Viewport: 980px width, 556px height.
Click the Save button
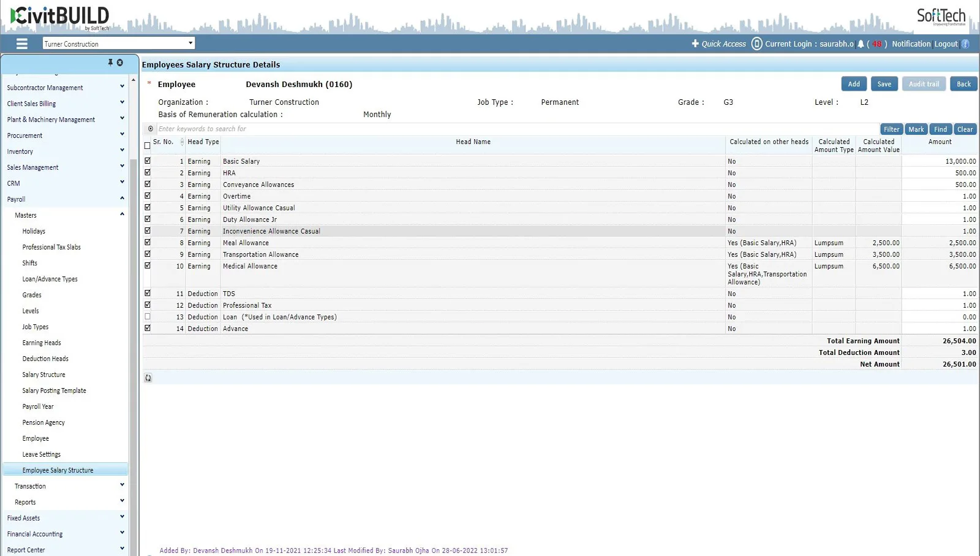[884, 84]
